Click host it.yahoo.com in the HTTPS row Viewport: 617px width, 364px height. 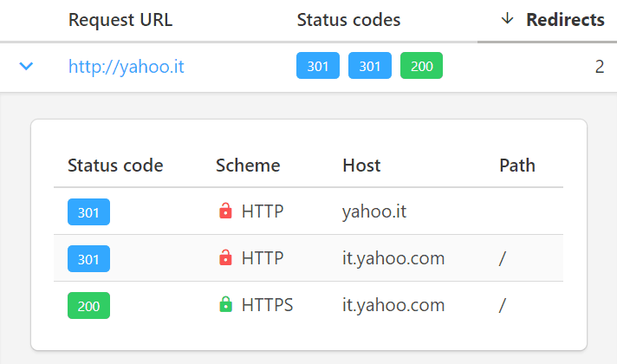click(393, 305)
